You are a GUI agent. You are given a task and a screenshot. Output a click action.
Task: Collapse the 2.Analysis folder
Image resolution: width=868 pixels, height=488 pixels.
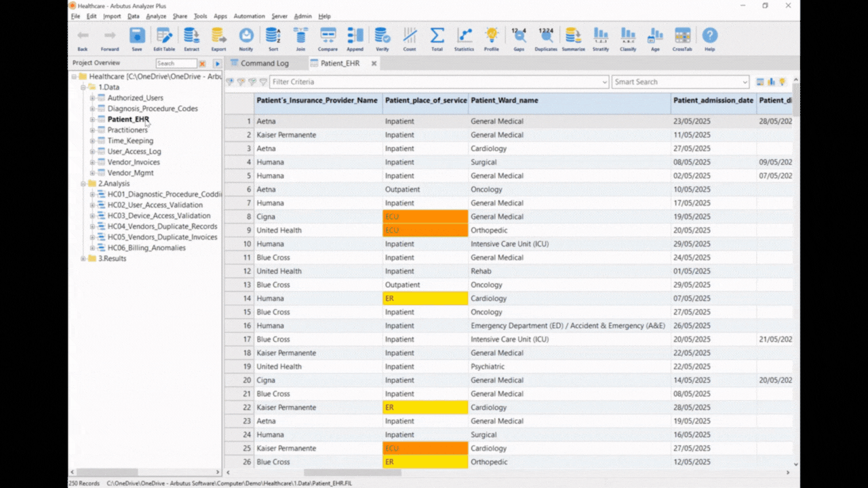coord(83,184)
